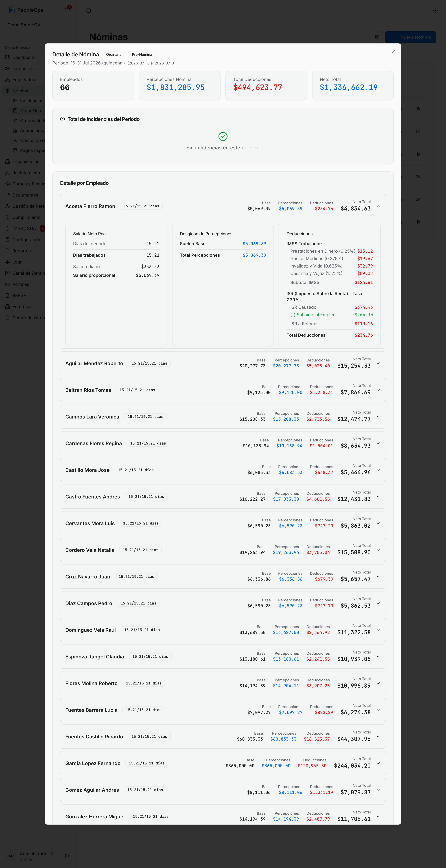446x868 pixels.
Task: Collapse the Acosta Fierro Ramon details
Action: [378, 206]
